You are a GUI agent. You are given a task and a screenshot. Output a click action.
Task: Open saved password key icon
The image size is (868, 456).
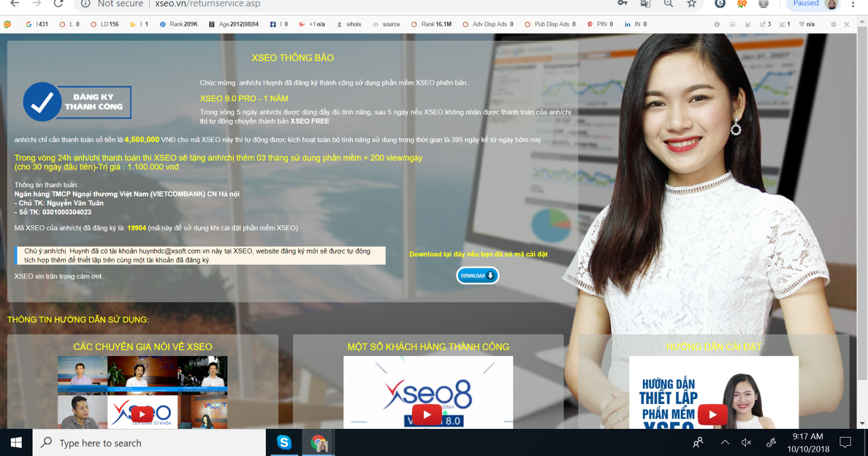[x=622, y=3]
